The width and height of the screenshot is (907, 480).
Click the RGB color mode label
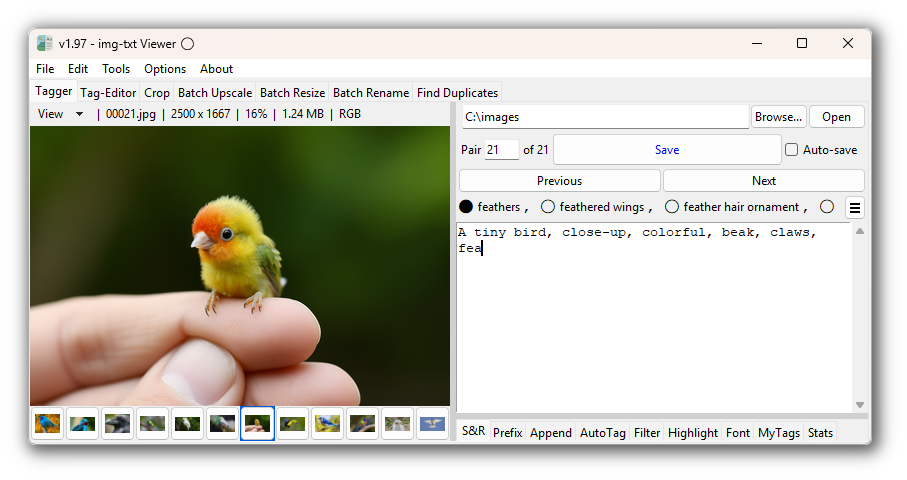click(x=349, y=114)
